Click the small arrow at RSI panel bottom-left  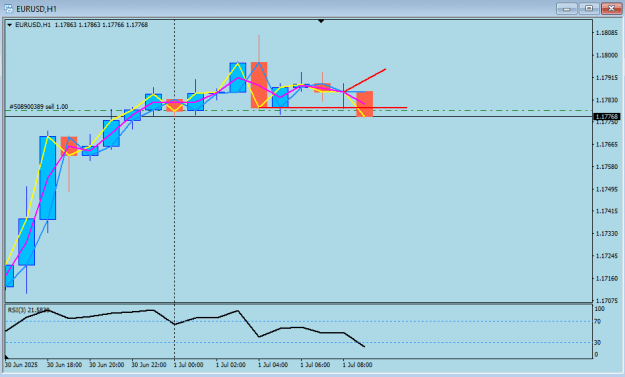point(6,356)
